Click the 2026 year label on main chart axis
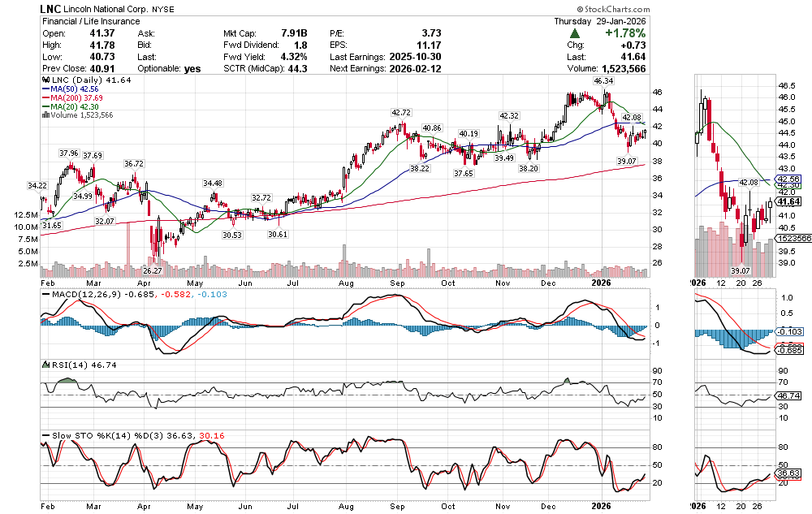The image size is (812, 514). 602,282
